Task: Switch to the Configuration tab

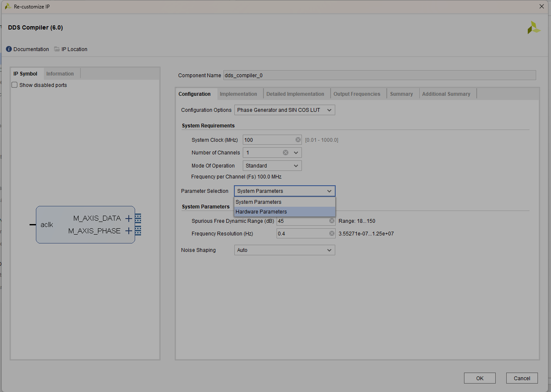Action: [x=195, y=94]
